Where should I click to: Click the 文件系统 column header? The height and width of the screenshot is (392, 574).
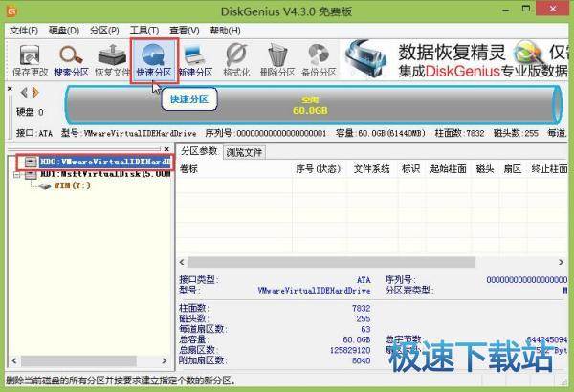tap(371, 169)
